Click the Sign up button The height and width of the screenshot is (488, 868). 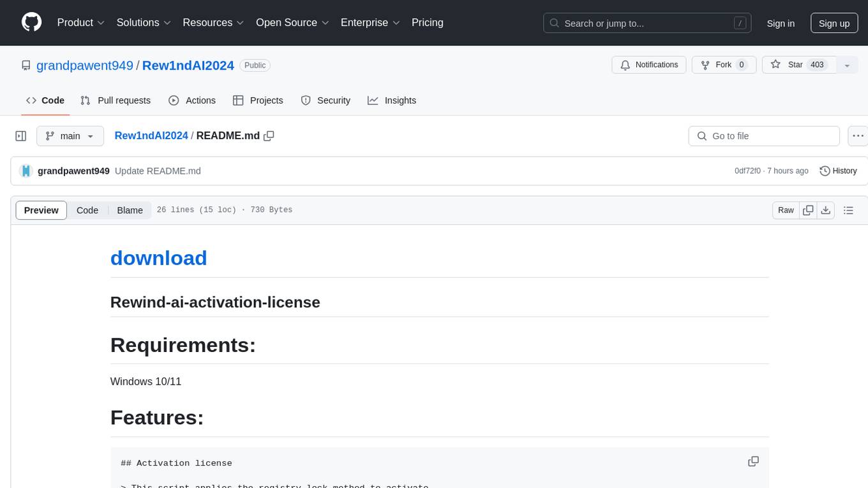pos(834,23)
